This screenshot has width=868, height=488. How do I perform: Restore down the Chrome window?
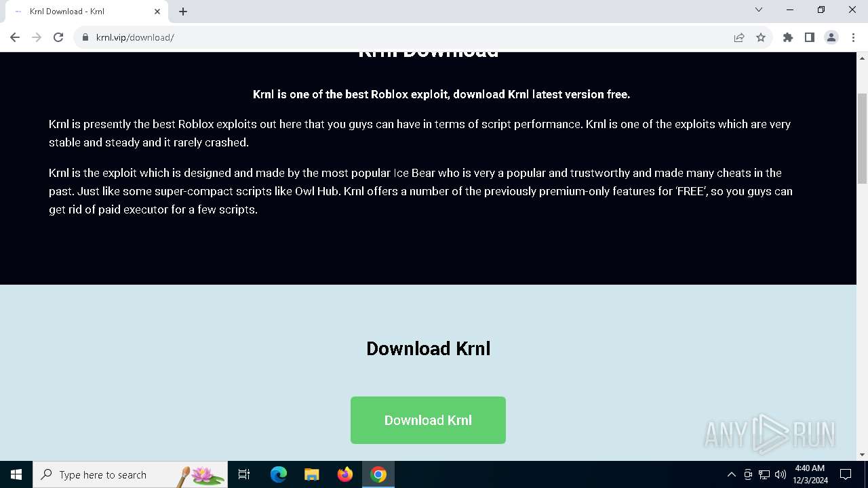pyautogui.click(x=821, y=9)
